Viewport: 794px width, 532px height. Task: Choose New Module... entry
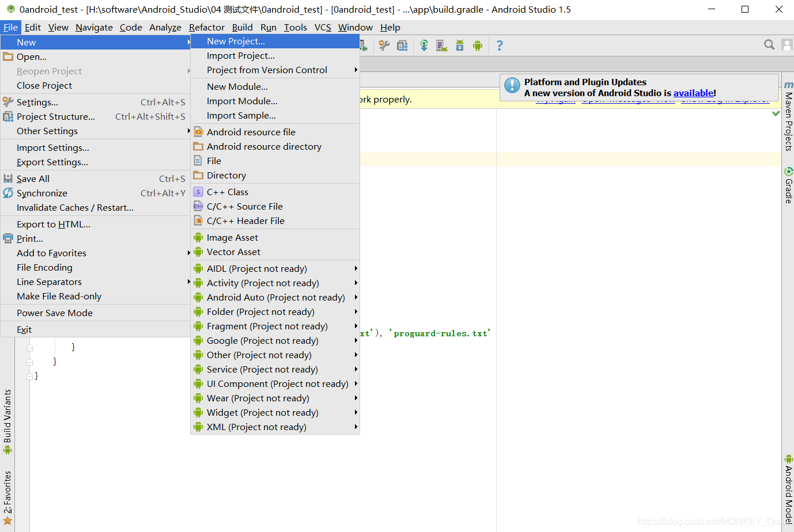[x=275, y=86]
